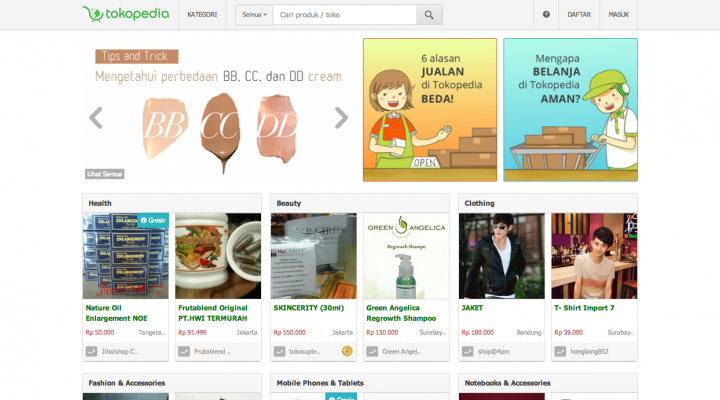Open the Health category heading
The height and width of the screenshot is (400, 720).
point(100,203)
